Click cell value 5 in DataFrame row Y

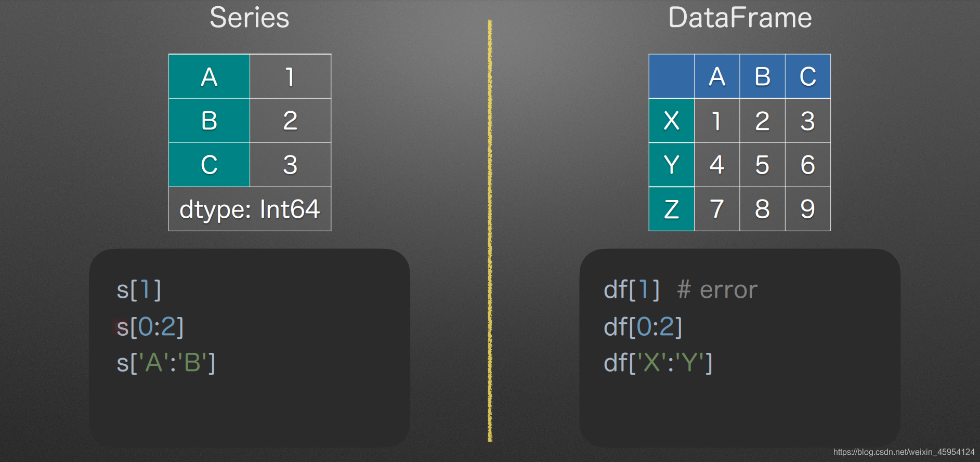pos(762,165)
